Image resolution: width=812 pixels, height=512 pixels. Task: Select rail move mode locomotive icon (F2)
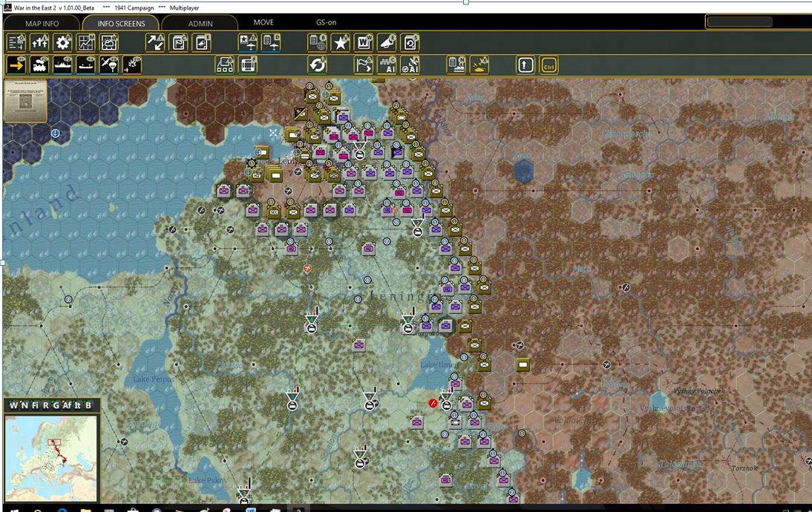tap(39, 65)
